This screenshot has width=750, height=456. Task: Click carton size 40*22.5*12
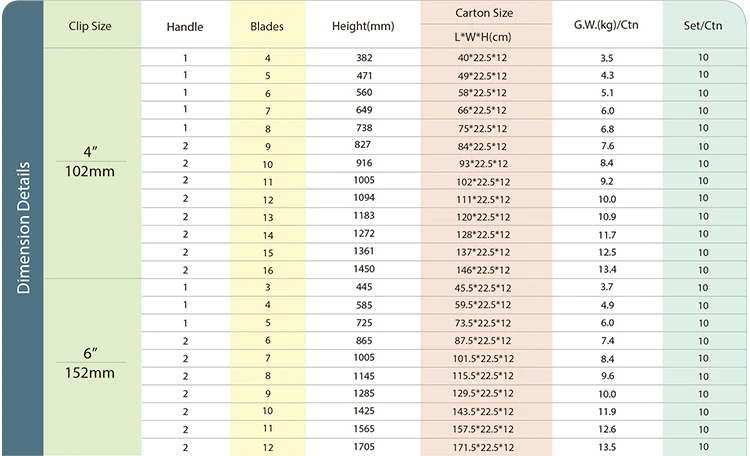click(x=482, y=58)
